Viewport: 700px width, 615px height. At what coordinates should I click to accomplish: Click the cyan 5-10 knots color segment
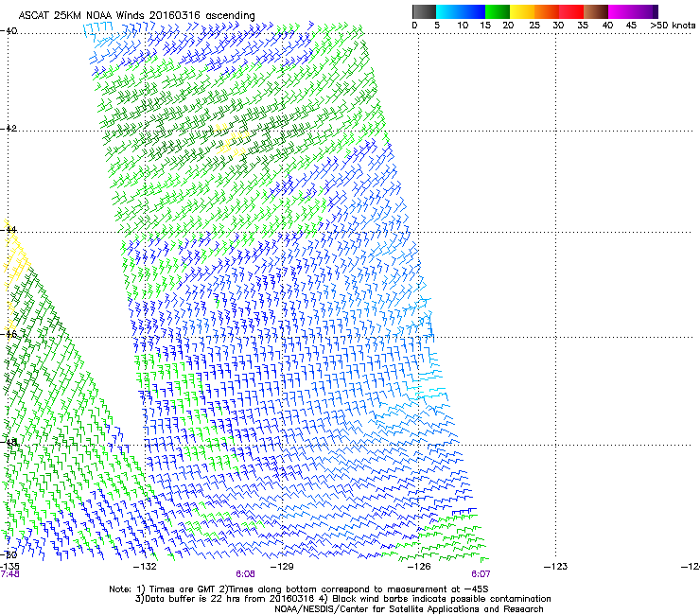pyautogui.click(x=447, y=11)
